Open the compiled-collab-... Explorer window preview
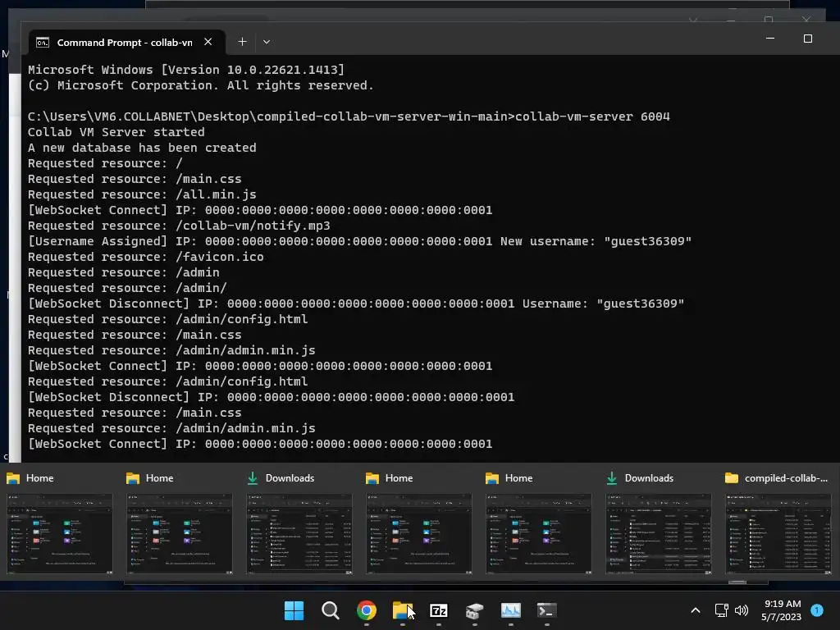 [x=778, y=533]
